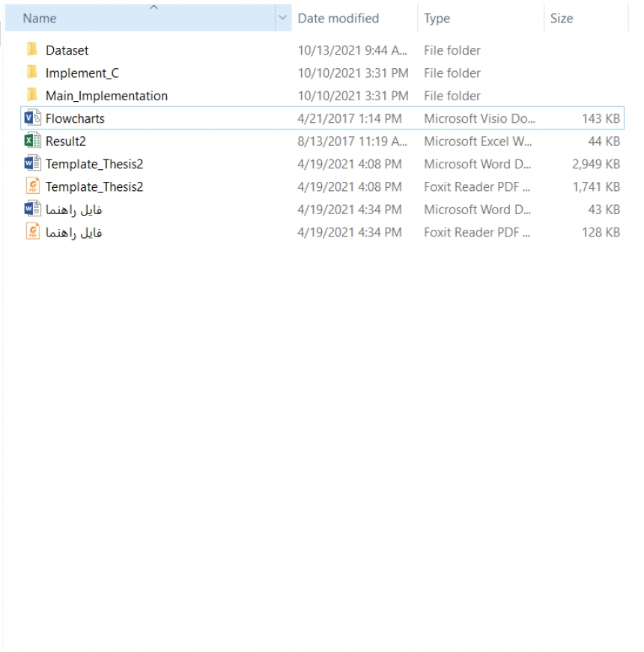Click the Microsoft Excel W... type cell
Screen dimensions: 644x652
click(x=478, y=141)
